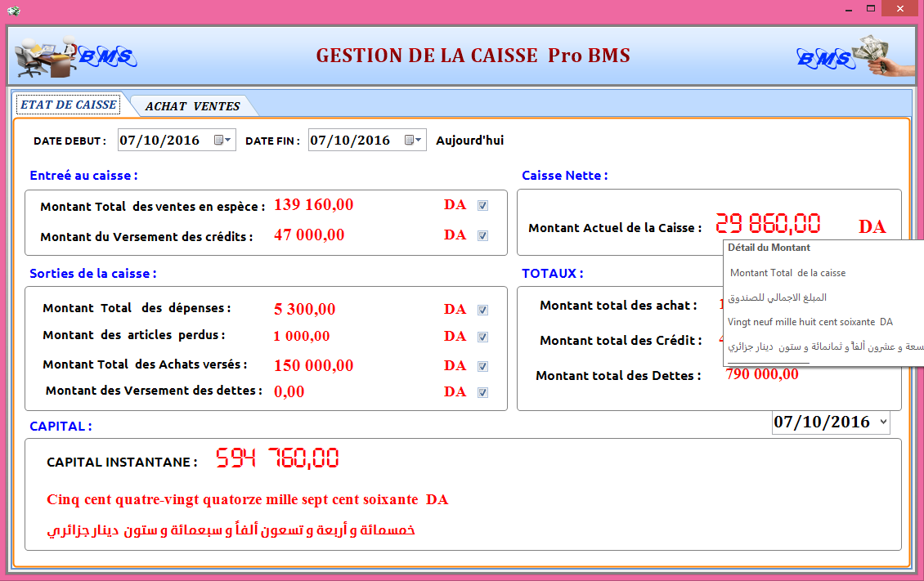Click the 'Montant total des achat' label
924x581 pixels.
[618, 306]
